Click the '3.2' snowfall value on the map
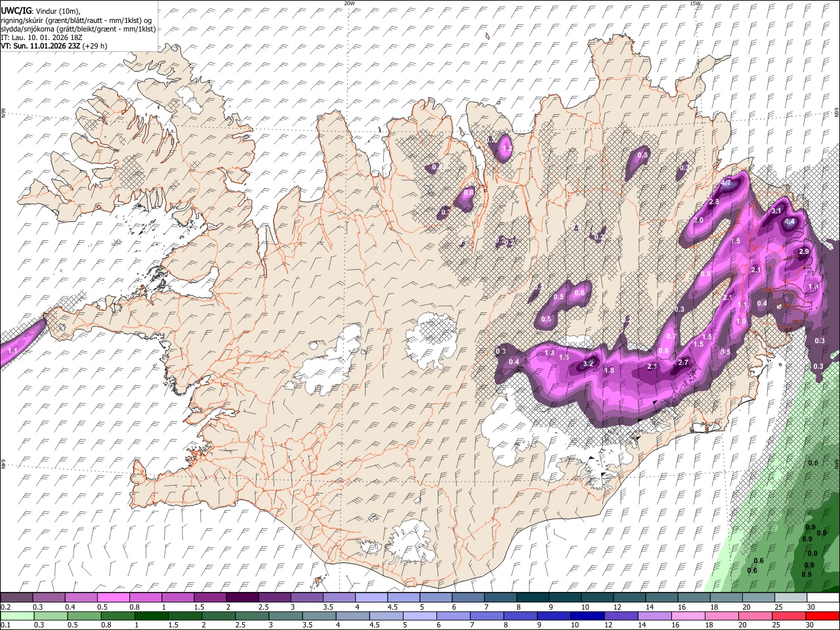Viewport: 840px width, 630px height. (588, 364)
